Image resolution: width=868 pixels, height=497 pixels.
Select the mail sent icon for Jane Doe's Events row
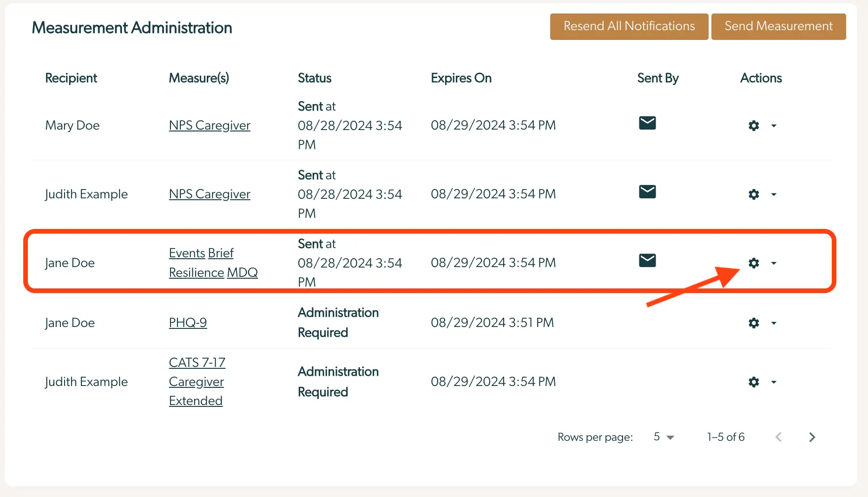[x=647, y=260]
